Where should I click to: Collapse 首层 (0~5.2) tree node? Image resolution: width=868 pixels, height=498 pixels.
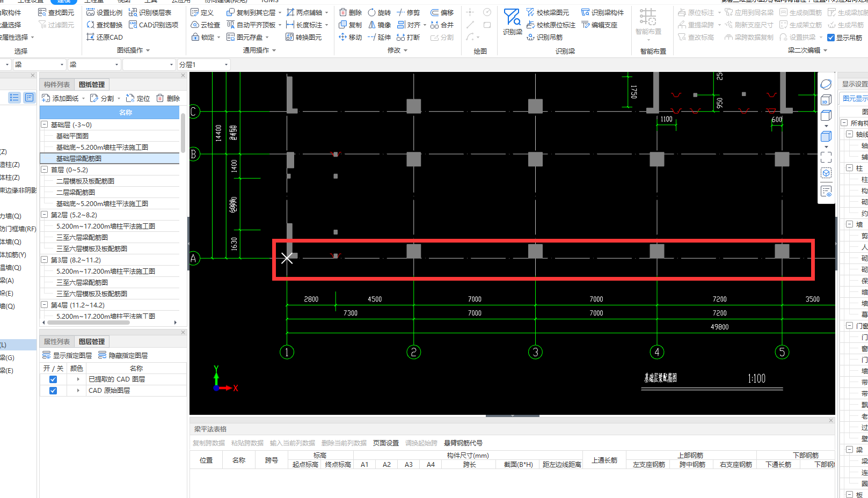point(45,170)
